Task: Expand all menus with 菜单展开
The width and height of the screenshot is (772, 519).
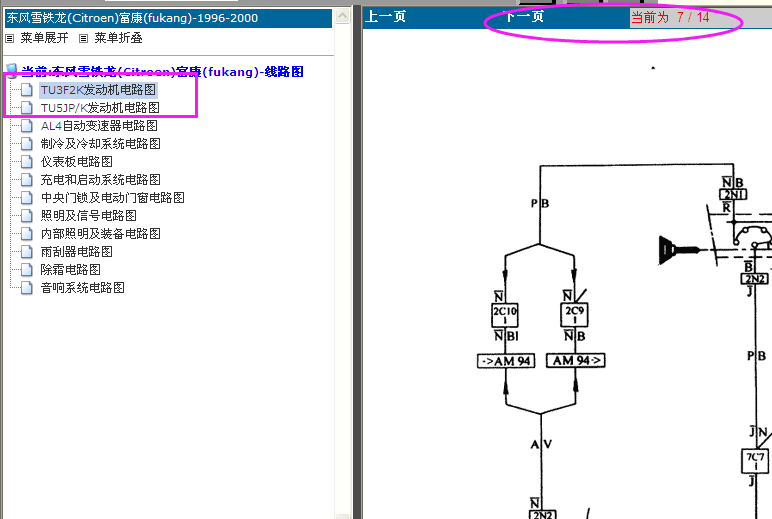Action: pyautogui.click(x=44, y=38)
